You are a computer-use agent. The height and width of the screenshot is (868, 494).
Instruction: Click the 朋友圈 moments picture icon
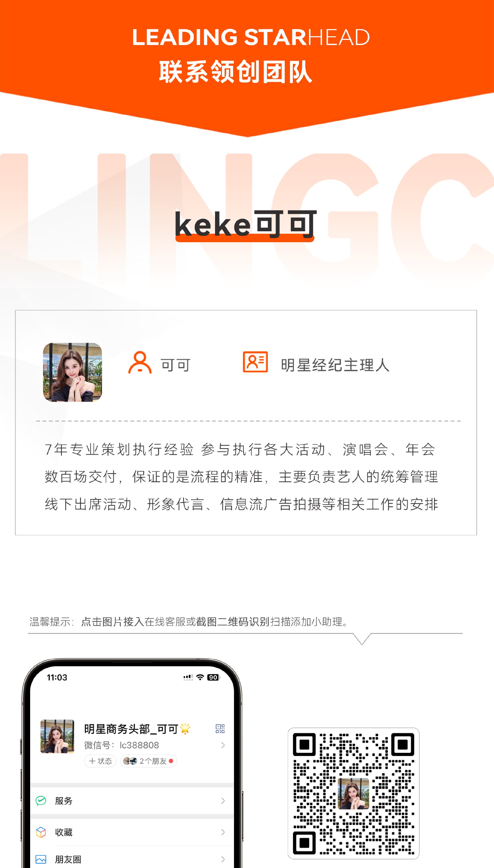pos(41,859)
